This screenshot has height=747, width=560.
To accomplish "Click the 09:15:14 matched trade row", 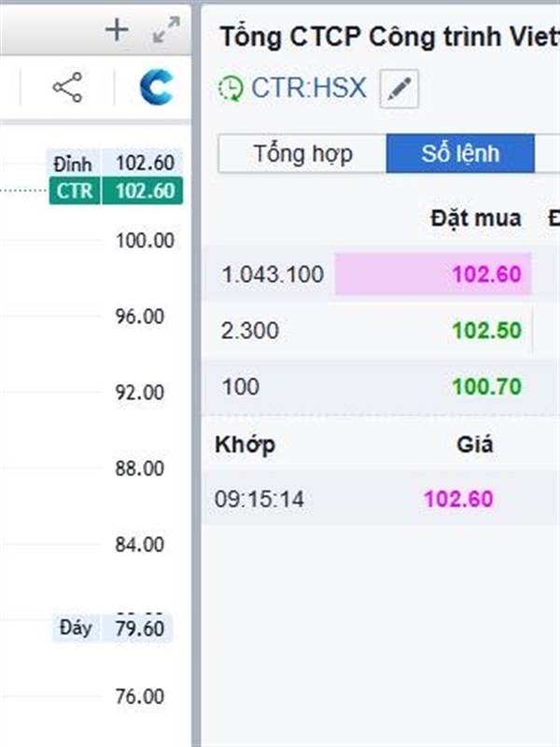I will pos(259,500).
